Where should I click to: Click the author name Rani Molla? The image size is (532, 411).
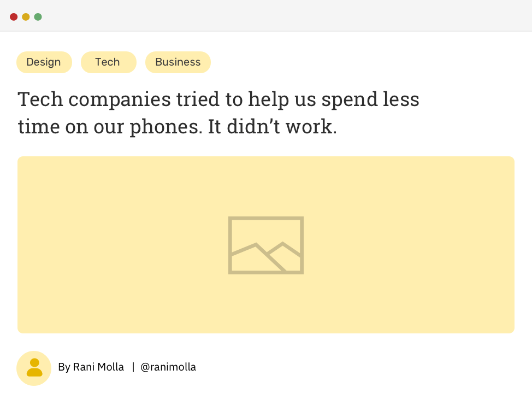pos(98,367)
